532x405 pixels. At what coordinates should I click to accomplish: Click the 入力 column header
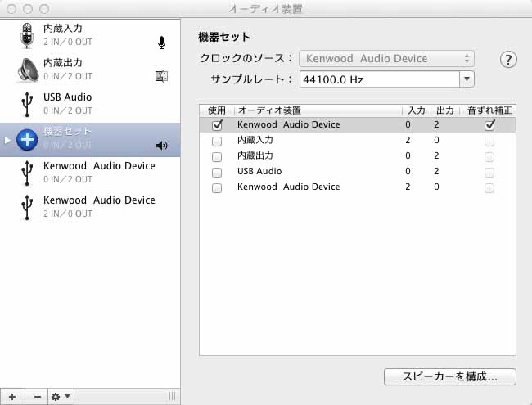click(x=417, y=110)
